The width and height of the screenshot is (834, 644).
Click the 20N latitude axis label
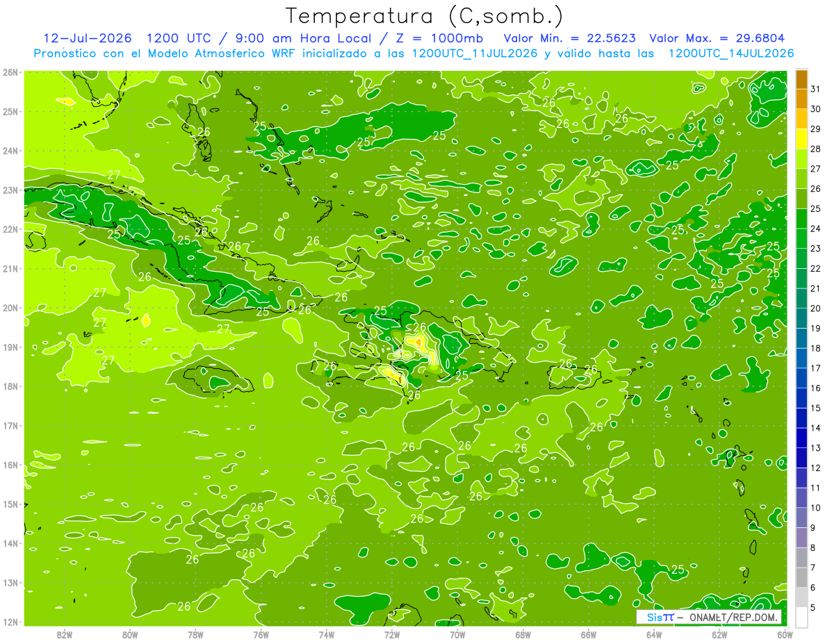click(x=10, y=308)
